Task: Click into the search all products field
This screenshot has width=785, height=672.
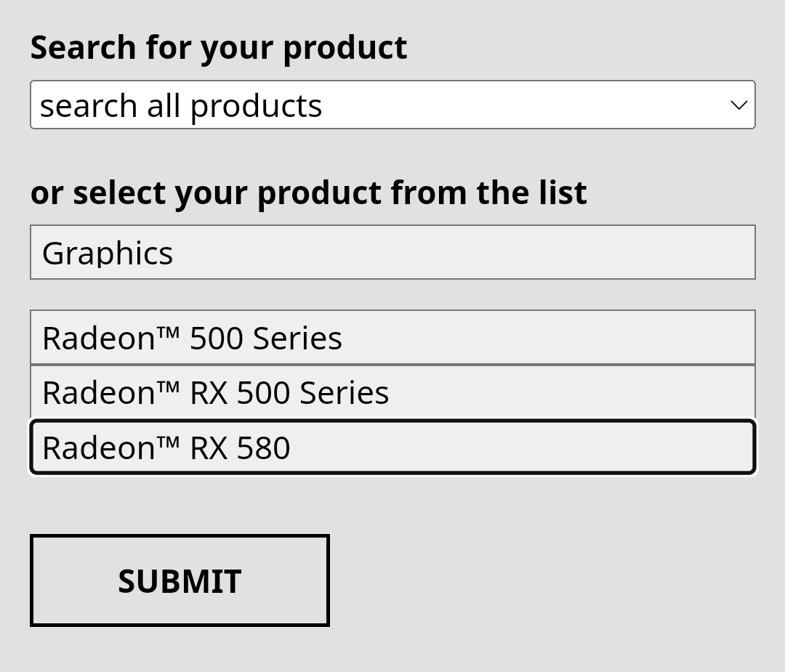Action: (x=363, y=105)
